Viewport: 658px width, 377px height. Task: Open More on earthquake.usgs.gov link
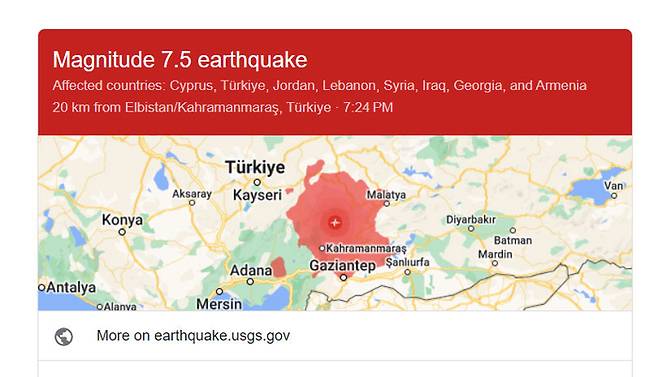[x=193, y=335]
